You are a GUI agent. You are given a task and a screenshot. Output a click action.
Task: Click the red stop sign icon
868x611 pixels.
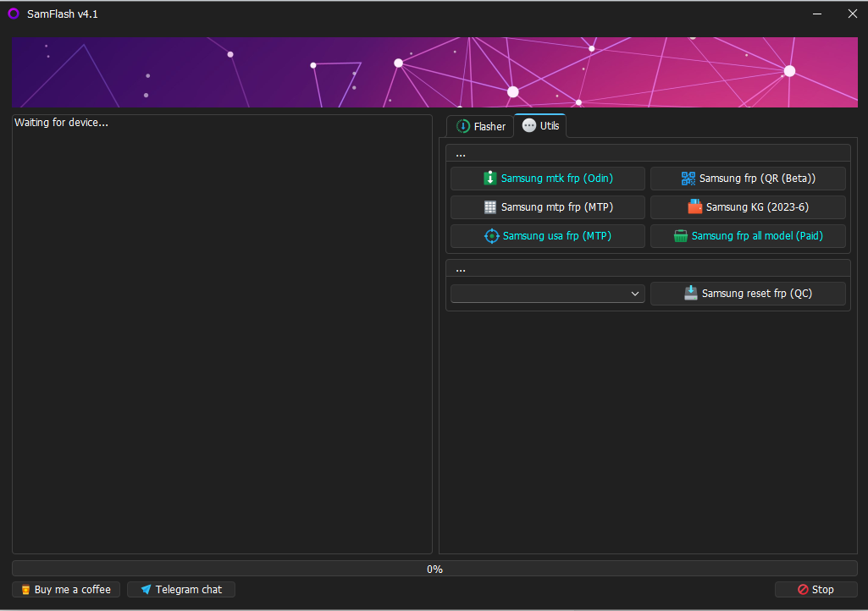(x=803, y=589)
